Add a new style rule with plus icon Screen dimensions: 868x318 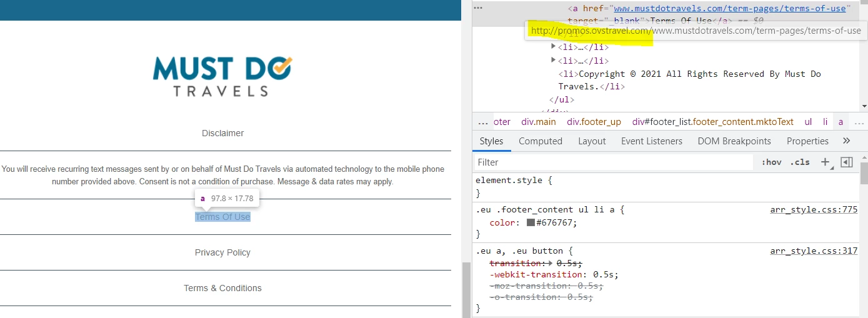pos(825,162)
